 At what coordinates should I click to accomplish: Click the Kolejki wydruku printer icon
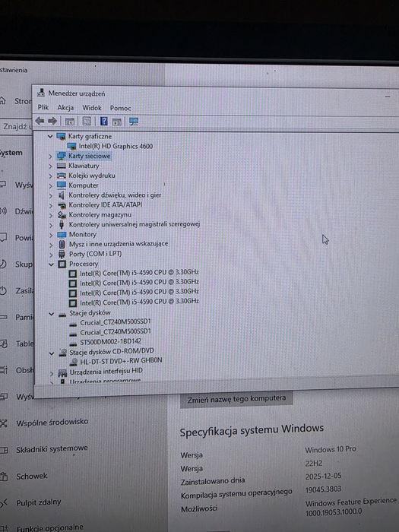click(62, 176)
